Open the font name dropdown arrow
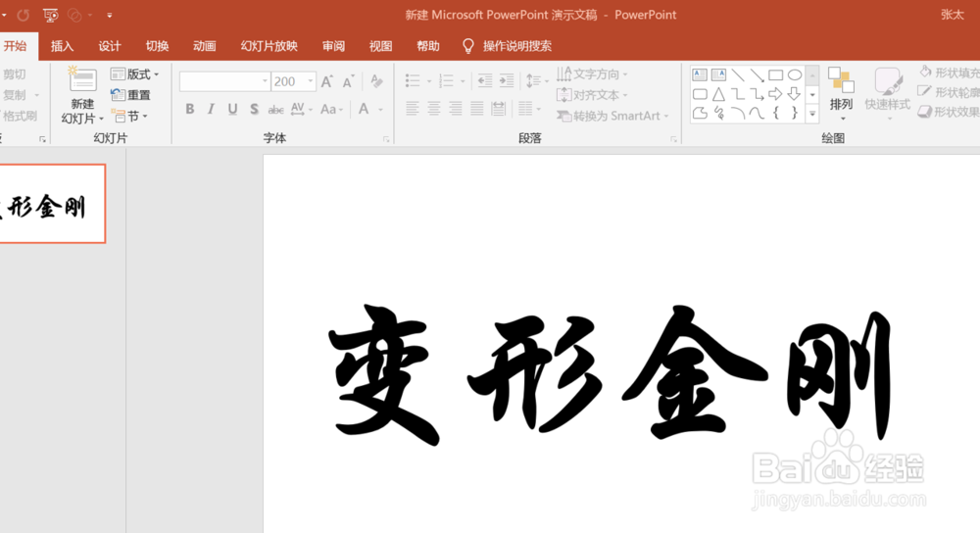The image size is (980, 533). pos(265,81)
